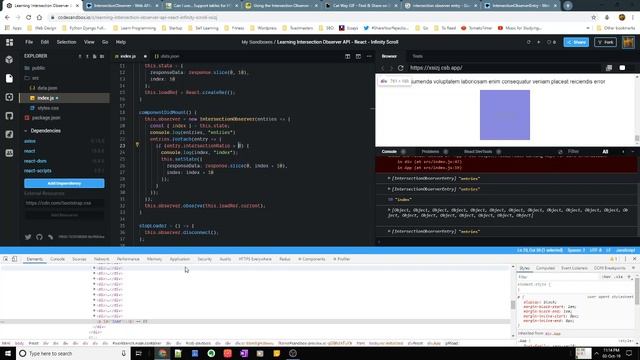
Task: Open the DevTools Computed styles tab
Action: 545,268
